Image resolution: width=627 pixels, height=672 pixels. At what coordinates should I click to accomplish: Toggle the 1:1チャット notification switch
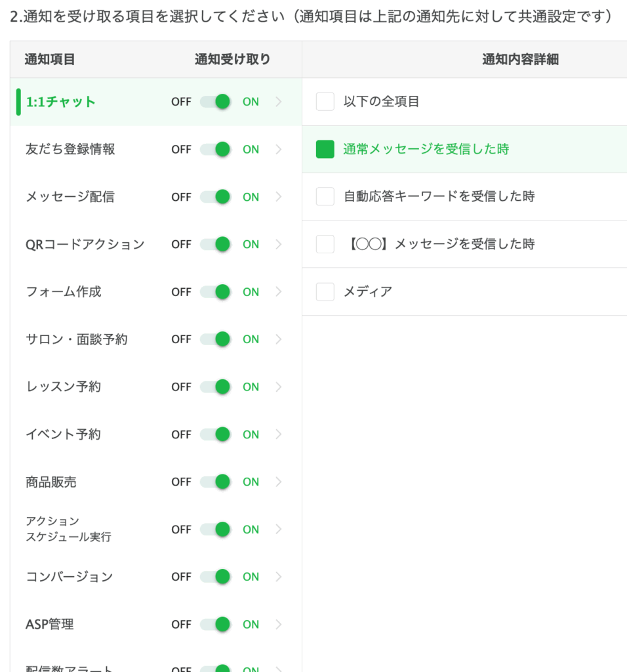pyautogui.click(x=216, y=102)
